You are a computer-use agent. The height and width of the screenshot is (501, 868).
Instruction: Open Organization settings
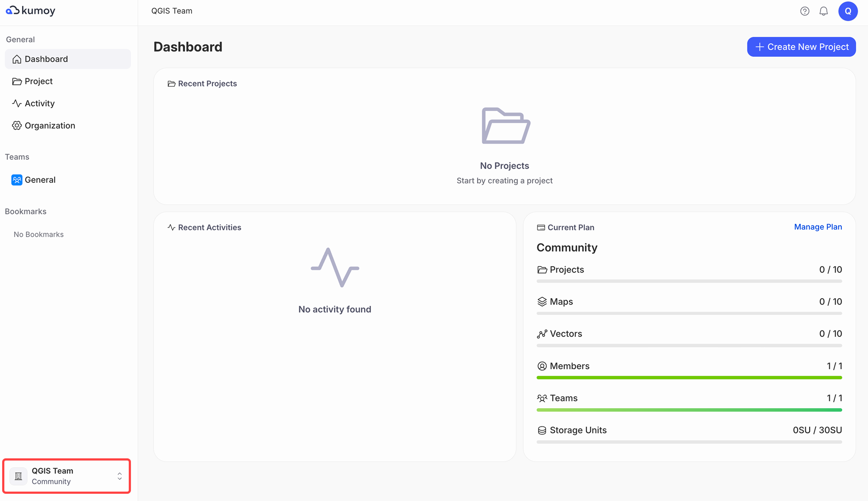[50, 125]
